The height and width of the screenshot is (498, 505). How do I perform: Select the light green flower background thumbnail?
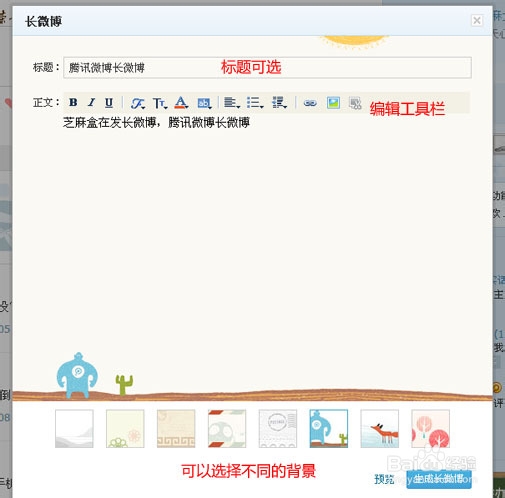(125, 429)
